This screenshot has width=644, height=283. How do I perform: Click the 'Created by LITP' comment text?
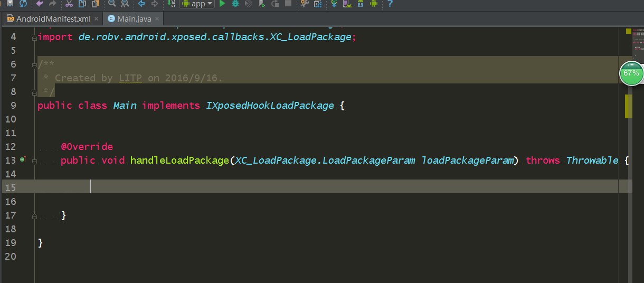coord(98,78)
